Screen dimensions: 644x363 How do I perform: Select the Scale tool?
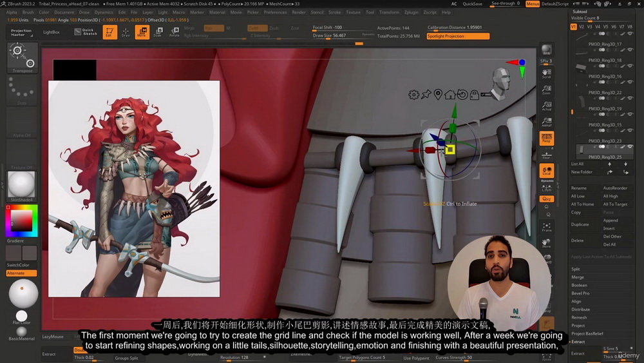pyautogui.click(x=158, y=32)
